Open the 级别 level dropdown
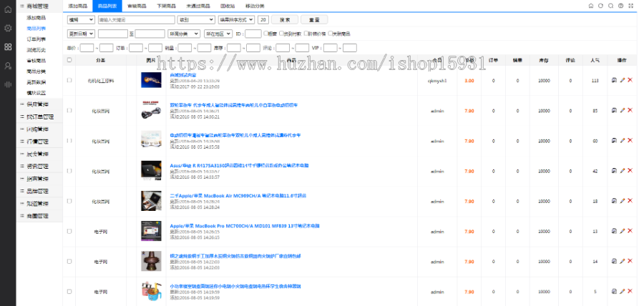The width and height of the screenshot is (644, 306). (196, 20)
